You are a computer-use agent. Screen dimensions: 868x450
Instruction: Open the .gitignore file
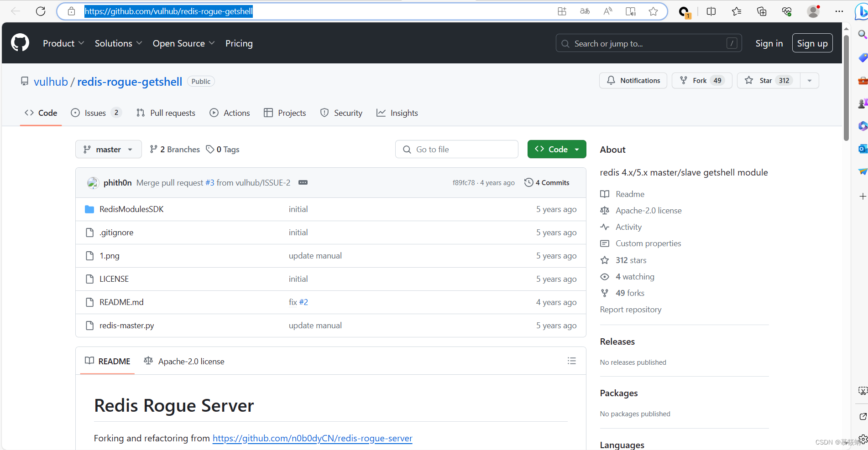point(116,233)
